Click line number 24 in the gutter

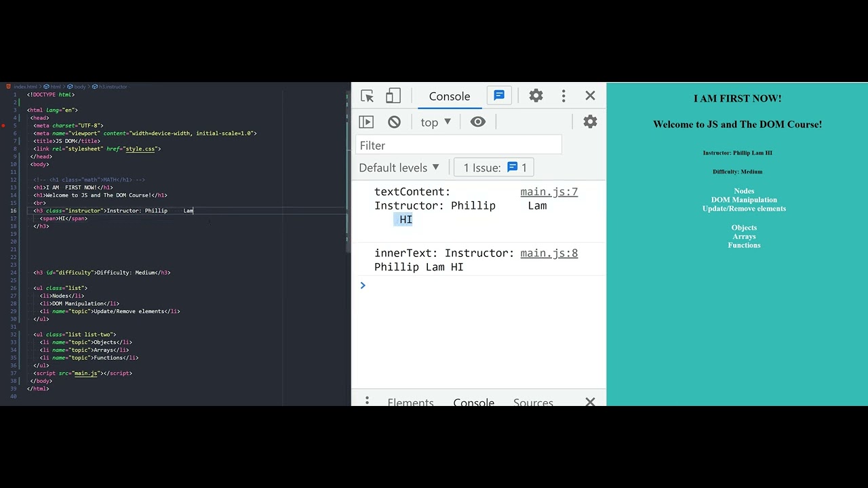coord(14,272)
